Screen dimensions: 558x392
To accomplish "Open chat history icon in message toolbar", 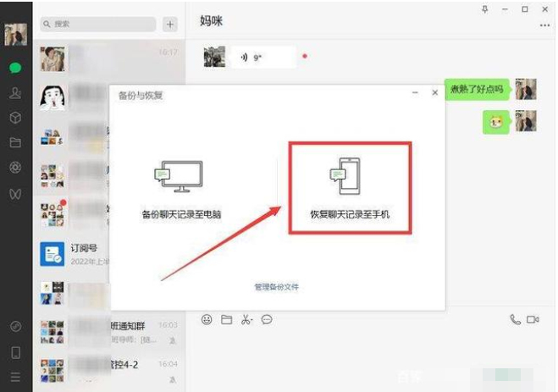I will (267, 319).
